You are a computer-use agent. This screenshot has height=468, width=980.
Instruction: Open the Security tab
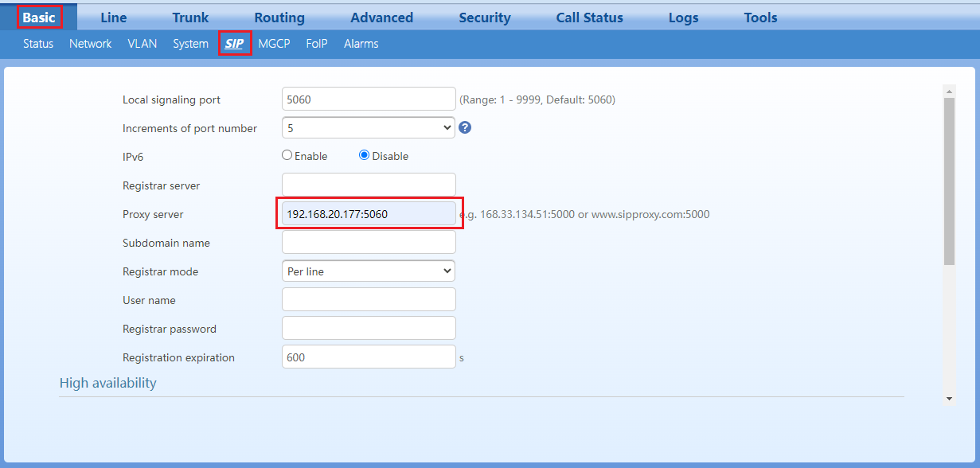484,18
